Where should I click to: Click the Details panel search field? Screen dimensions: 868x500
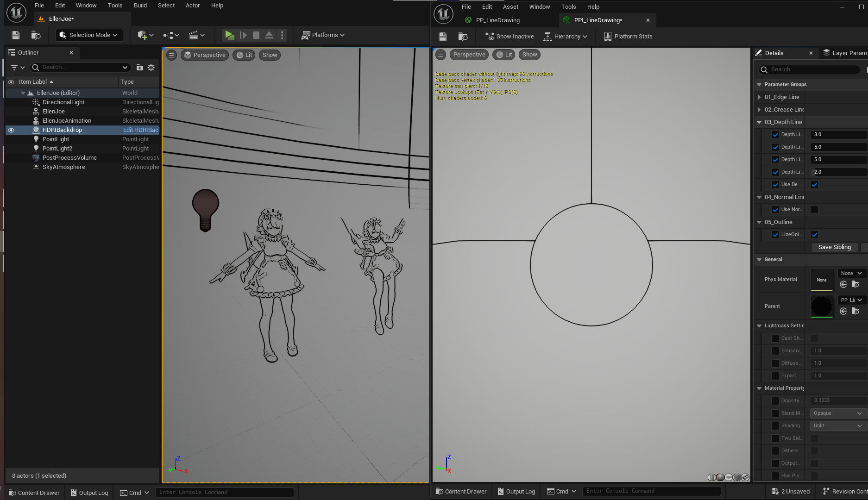(x=810, y=69)
